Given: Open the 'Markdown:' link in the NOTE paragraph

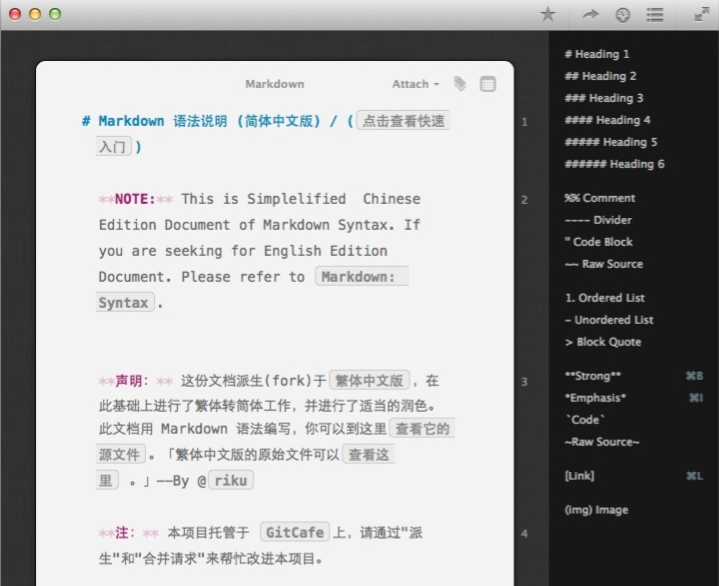Looking at the screenshot, I should click(x=362, y=277).
